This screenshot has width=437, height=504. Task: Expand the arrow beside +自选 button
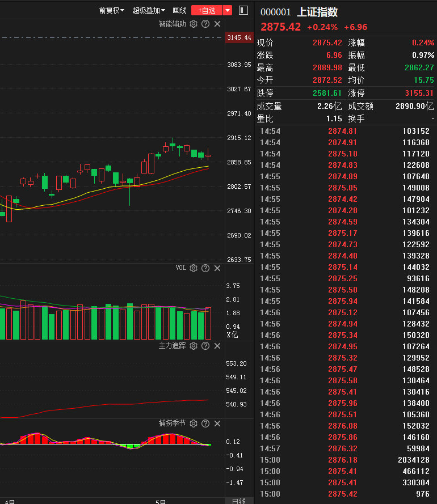click(x=228, y=10)
